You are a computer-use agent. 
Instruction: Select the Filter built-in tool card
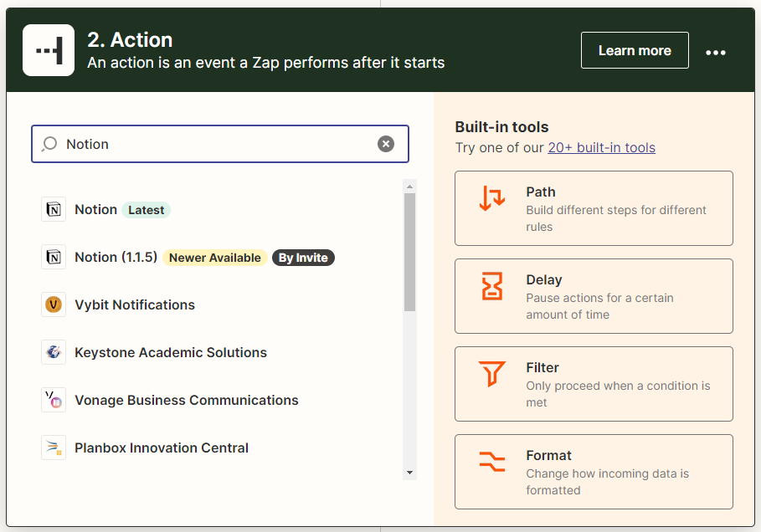[x=594, y=384]
